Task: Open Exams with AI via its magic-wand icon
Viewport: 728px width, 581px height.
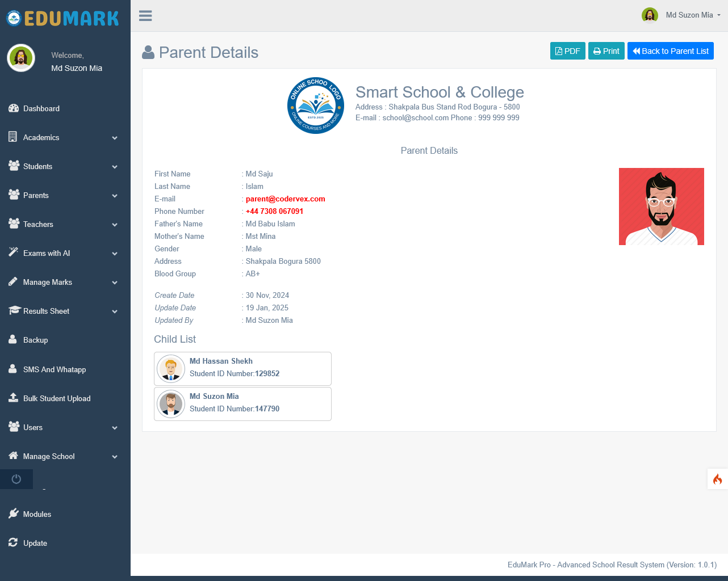Action: click(x=12, y=253)
